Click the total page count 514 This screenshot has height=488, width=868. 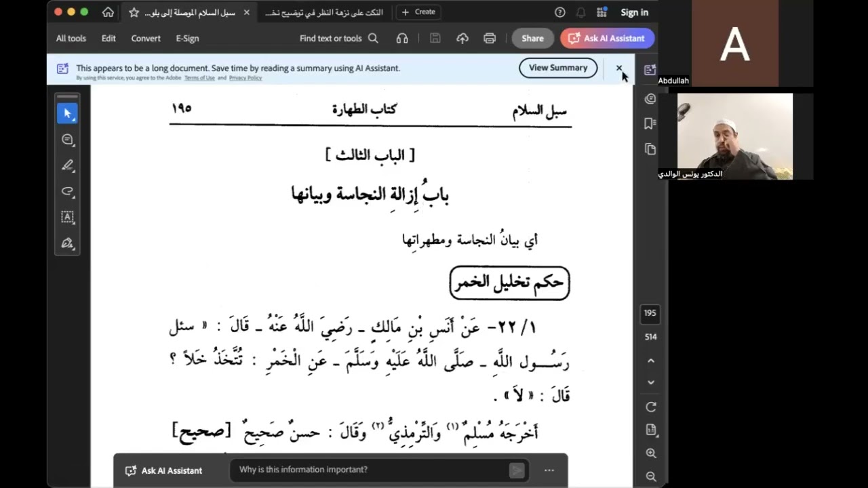[x=650, y=337]
